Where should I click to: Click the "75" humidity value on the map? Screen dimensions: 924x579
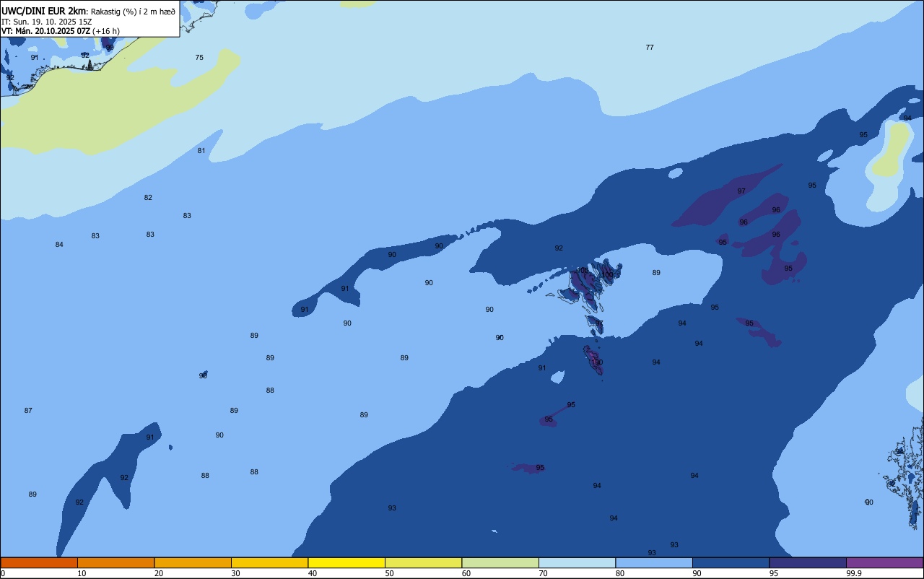click(199, 57)
